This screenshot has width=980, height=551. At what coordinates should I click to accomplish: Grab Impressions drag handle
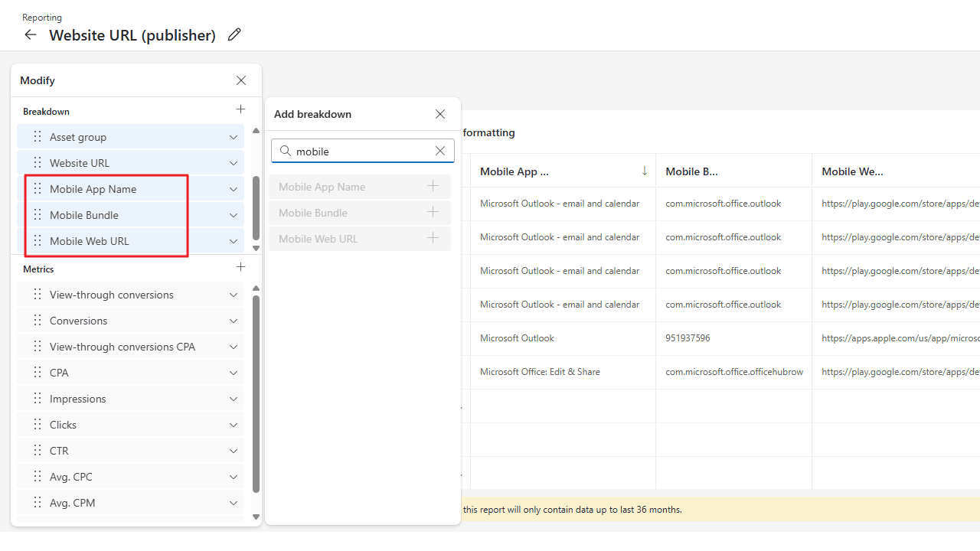pyautogui.click(x=38, y=399)
